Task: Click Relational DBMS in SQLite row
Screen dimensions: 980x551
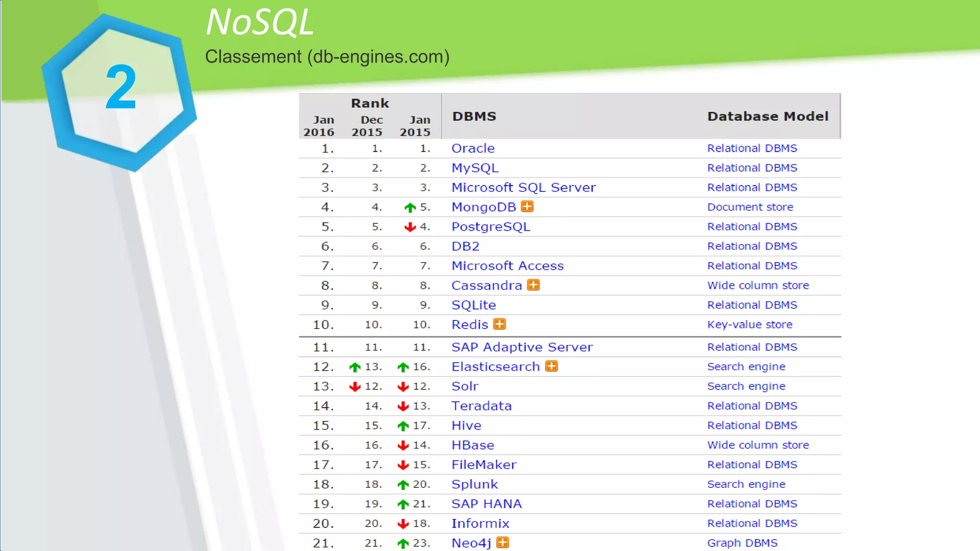Action: click(x=752, y=305)
